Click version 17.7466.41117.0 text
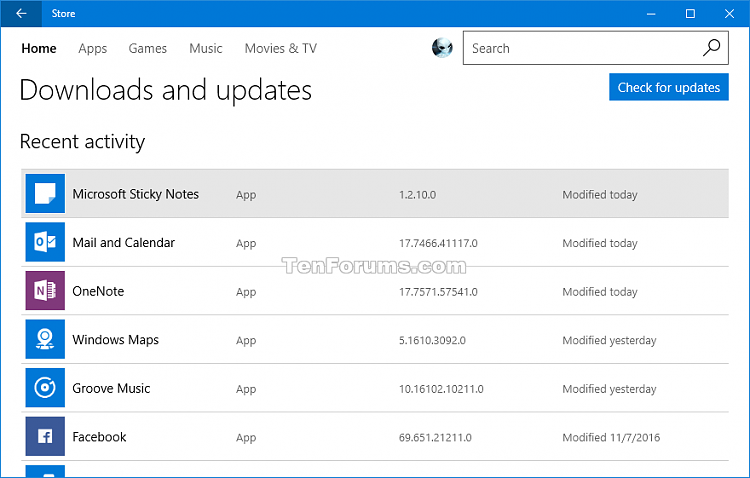Viewport: 750px width, 478px height. coord(438,243)
